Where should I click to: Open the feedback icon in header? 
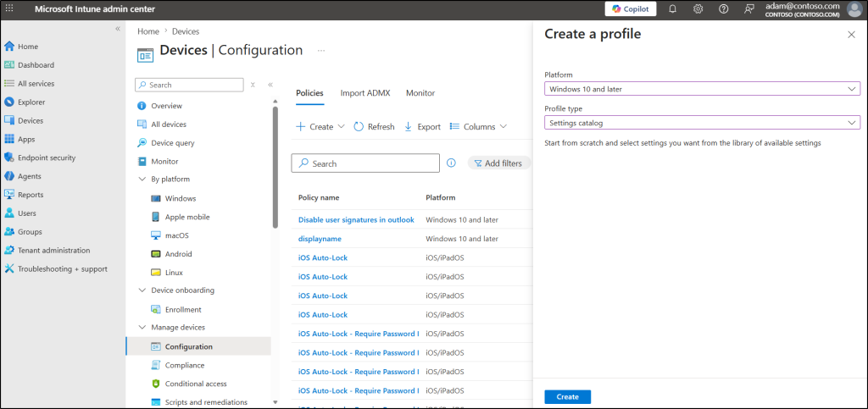749,8
